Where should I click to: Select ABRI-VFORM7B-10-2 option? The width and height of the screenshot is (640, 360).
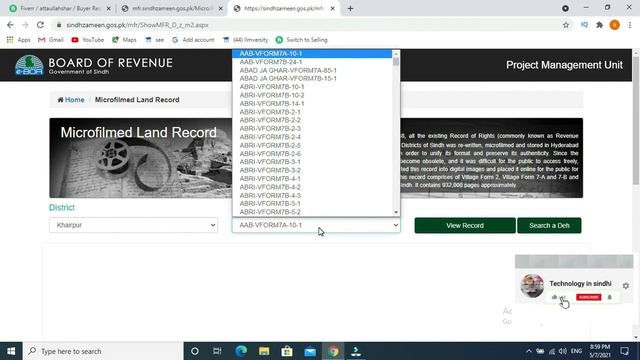tap(312, 95)
